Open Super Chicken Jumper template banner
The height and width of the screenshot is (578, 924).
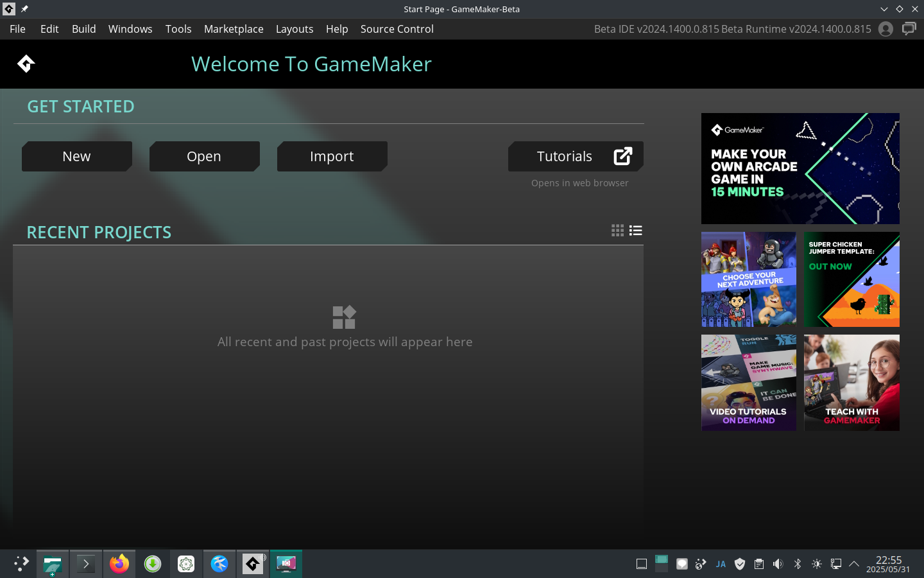tap(851, 279)
